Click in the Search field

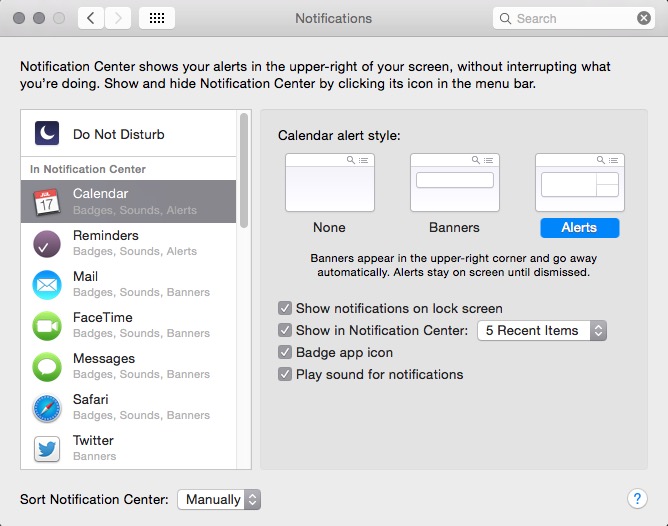tap(574, 18)
